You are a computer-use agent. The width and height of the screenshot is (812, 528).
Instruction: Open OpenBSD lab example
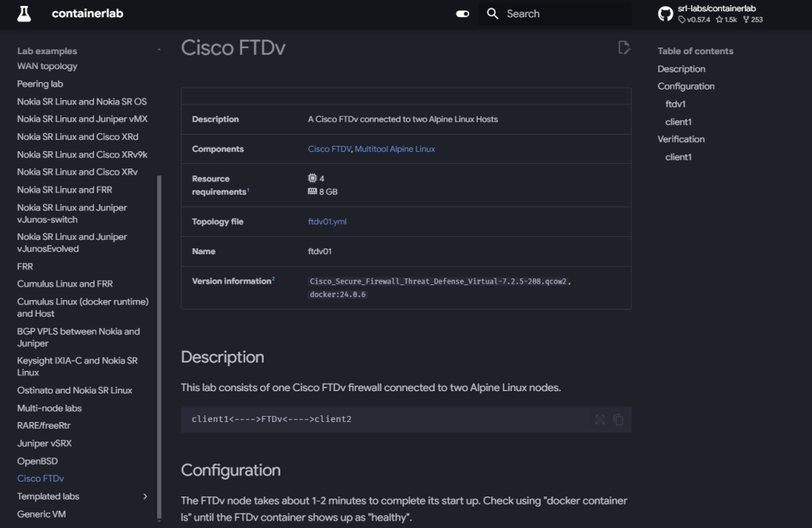(x=38, y=461)
